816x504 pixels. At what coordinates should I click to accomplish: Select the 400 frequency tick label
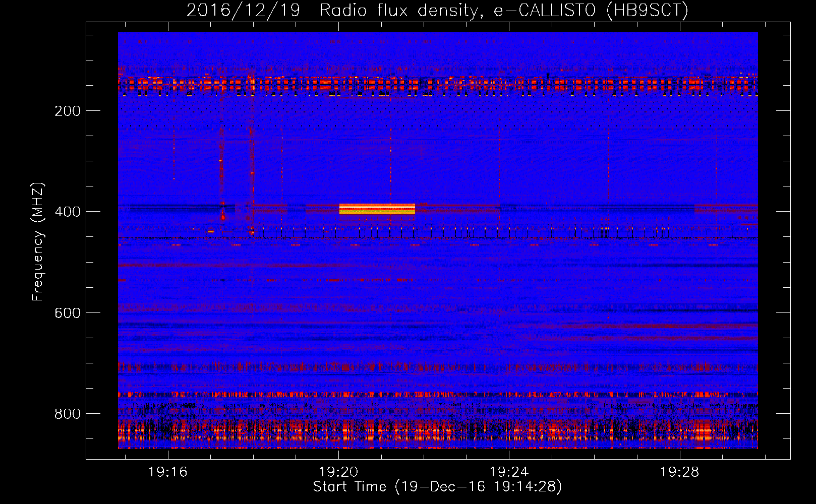coord(68,212)
